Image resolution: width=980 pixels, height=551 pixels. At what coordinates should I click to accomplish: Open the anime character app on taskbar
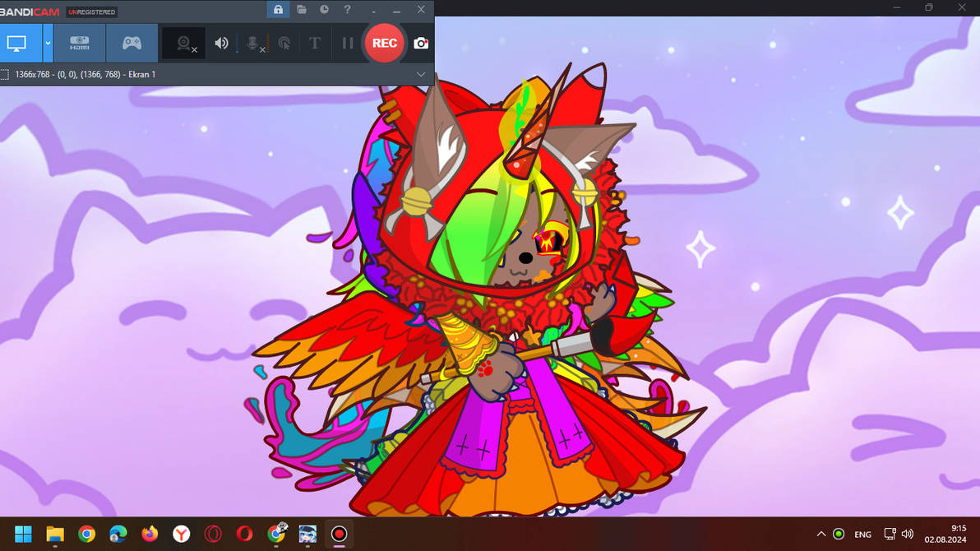(x=307, y=534)
